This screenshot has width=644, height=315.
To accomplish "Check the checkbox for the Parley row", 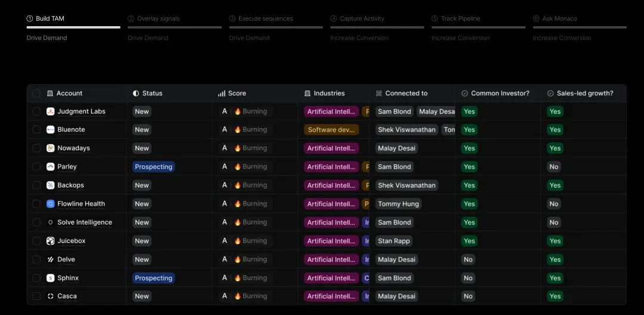I will [x=36, y=167].
